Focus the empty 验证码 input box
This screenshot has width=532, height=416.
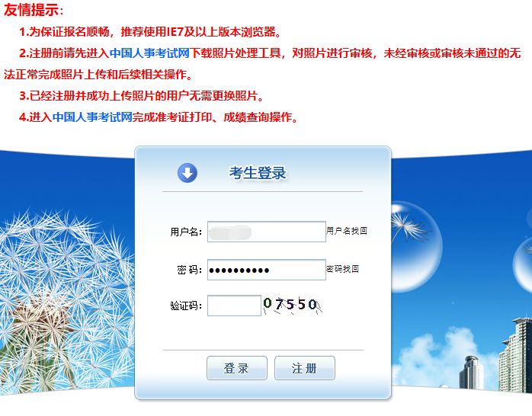click(x=234, y=306)
